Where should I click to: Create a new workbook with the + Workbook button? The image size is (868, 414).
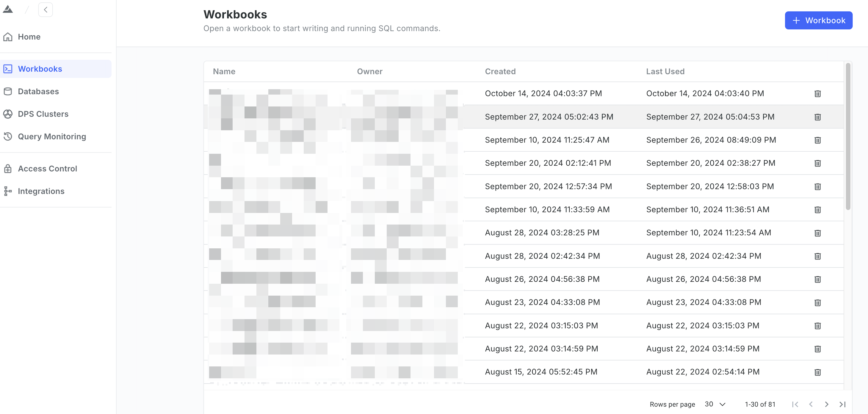818,20
